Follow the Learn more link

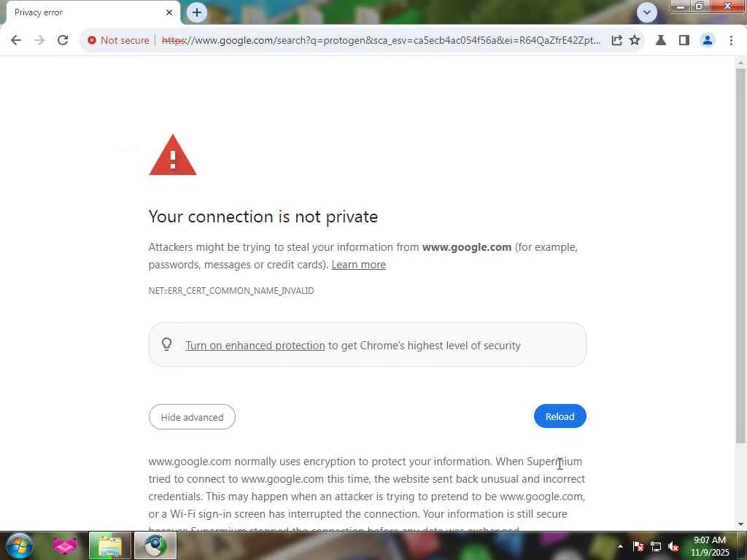[x=358, y=265]
